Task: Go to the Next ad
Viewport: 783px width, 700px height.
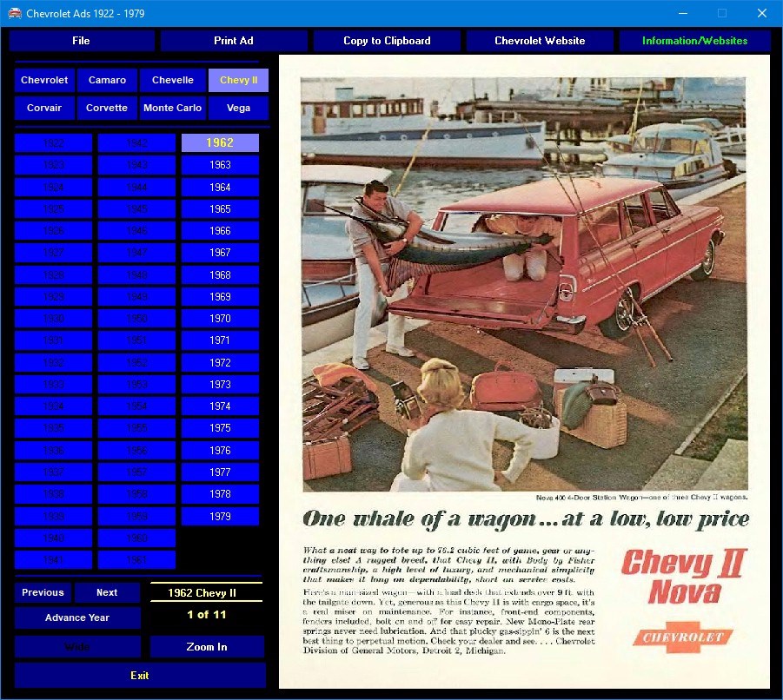Action: coord(107,592)
